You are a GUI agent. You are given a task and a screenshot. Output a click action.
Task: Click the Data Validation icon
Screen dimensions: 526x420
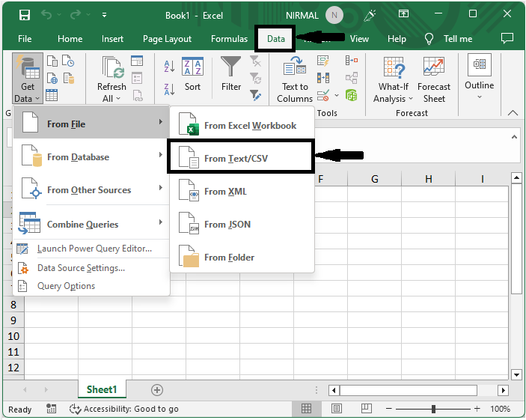[x=323, y=95]
